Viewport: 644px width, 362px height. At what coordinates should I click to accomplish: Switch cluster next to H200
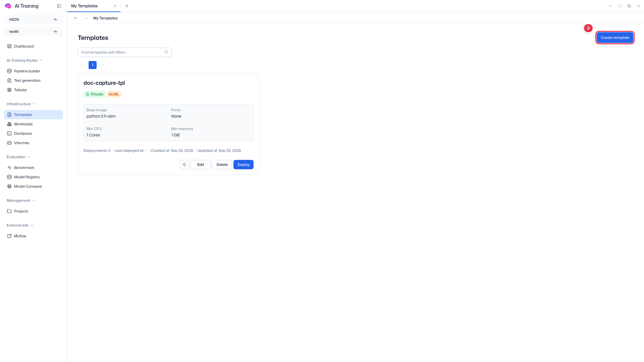[55, 19]
